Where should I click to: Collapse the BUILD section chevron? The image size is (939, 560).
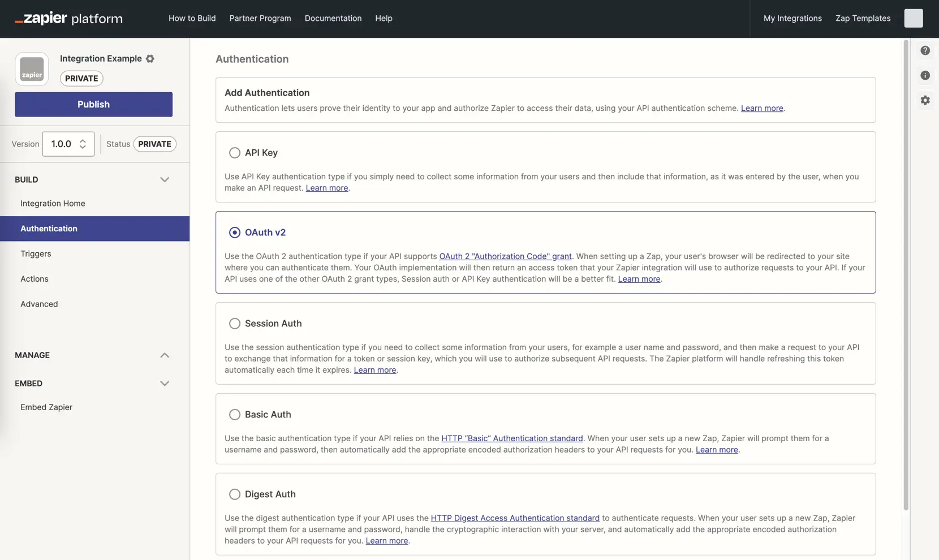164,180
